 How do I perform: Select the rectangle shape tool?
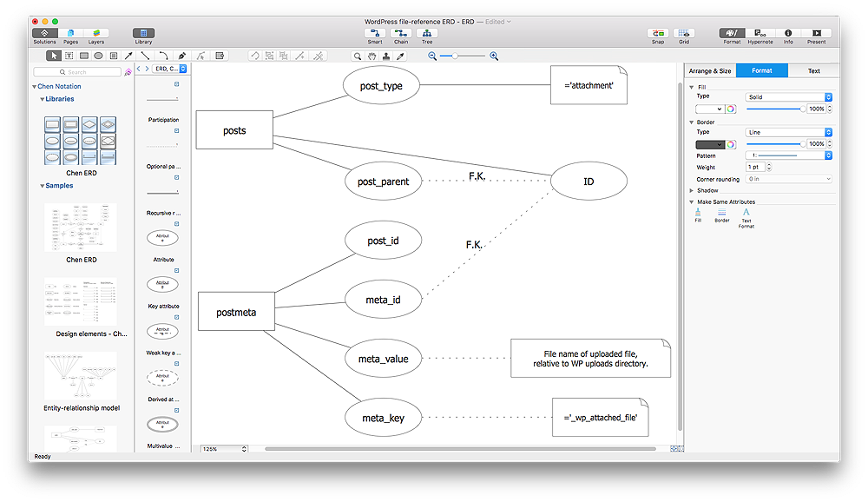click(84, 56)
